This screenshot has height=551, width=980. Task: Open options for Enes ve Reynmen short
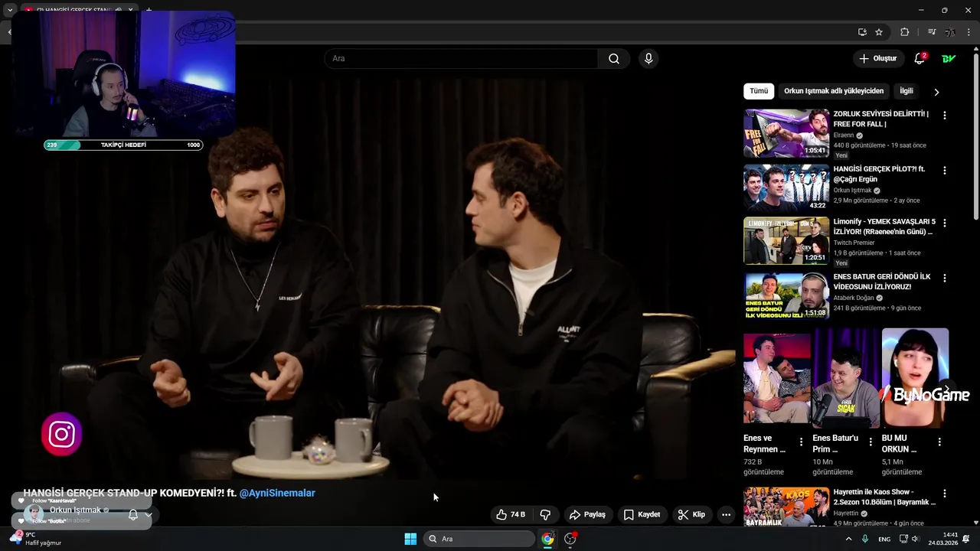pyautogui.click(x=801, y=442)
